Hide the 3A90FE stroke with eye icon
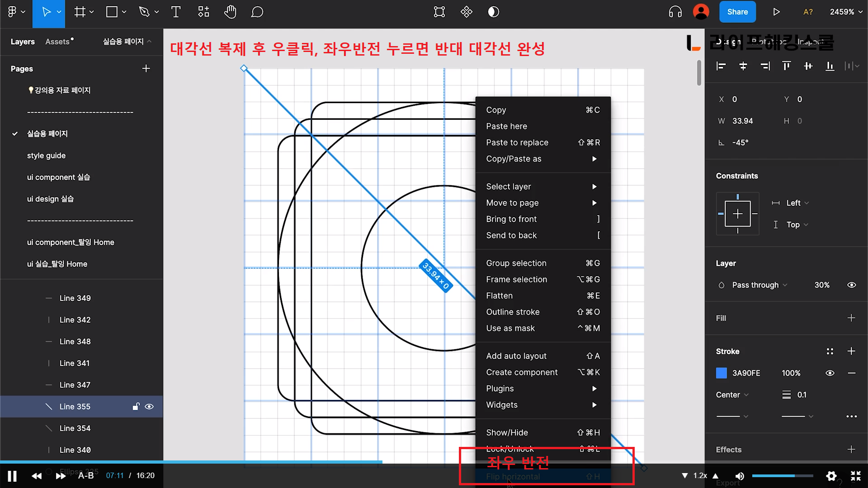 coord(830,373)
